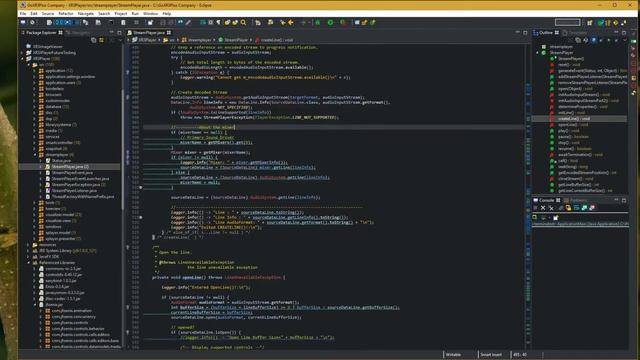Screen dimensions: 640x360
Task: Click Remove All Terminated Launches icon
Action: tap(551, 208)
